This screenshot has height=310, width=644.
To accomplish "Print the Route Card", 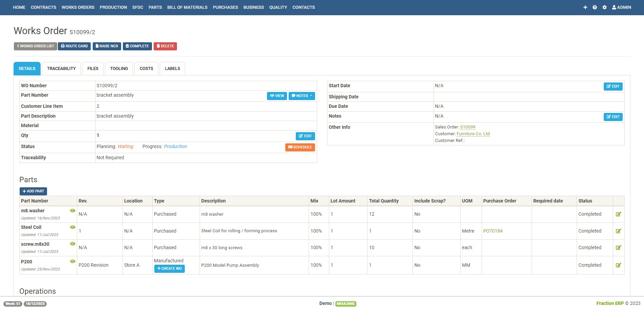I will pyautogui.click(x=74, y=46).
